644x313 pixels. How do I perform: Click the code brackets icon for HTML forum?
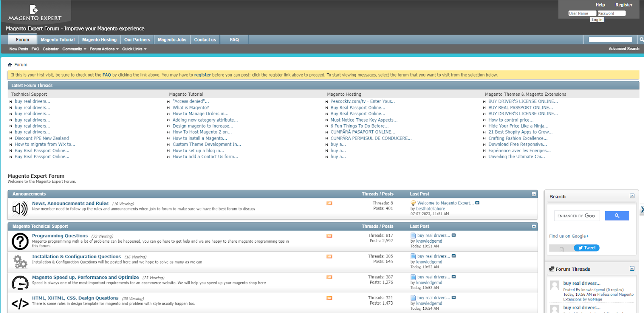click(x=20, y=304)
